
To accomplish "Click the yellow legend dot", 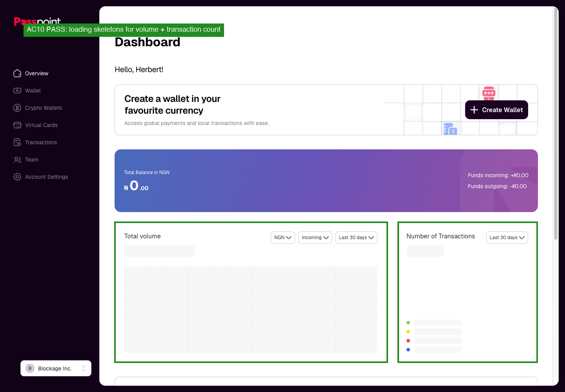I will click(408, 332).
